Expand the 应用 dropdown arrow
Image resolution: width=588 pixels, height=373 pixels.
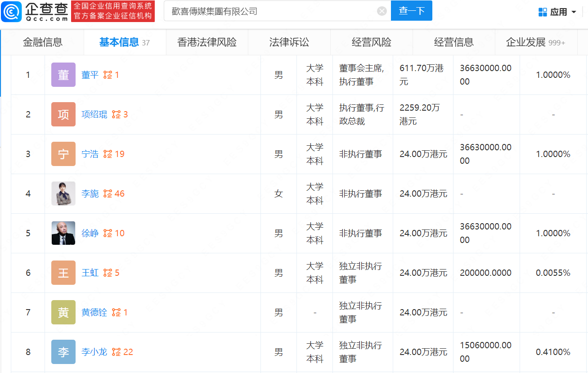tap(574, 12)
